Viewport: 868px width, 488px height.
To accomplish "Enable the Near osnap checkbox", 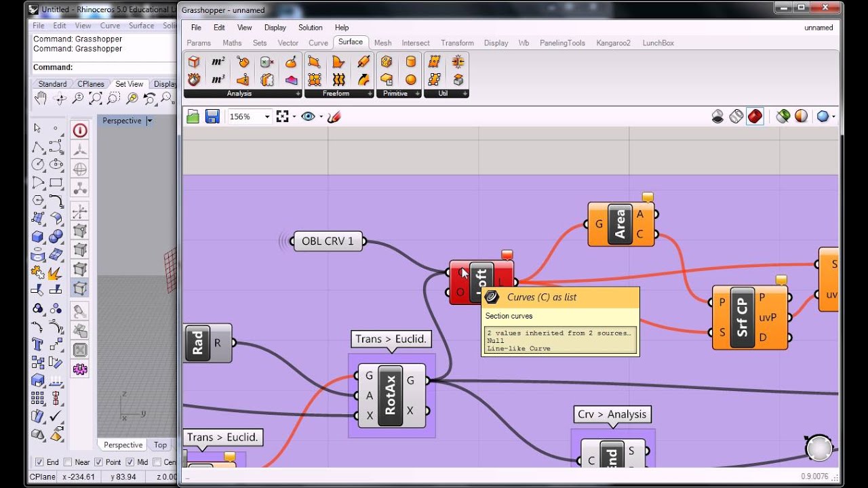I will point(68,462).
